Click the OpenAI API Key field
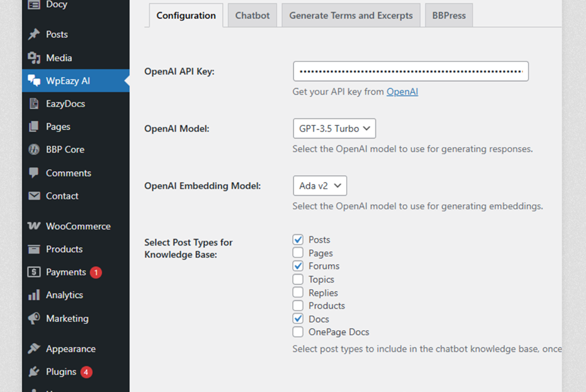The width and height of the screenshot is (586, 392). coord(411,72)
